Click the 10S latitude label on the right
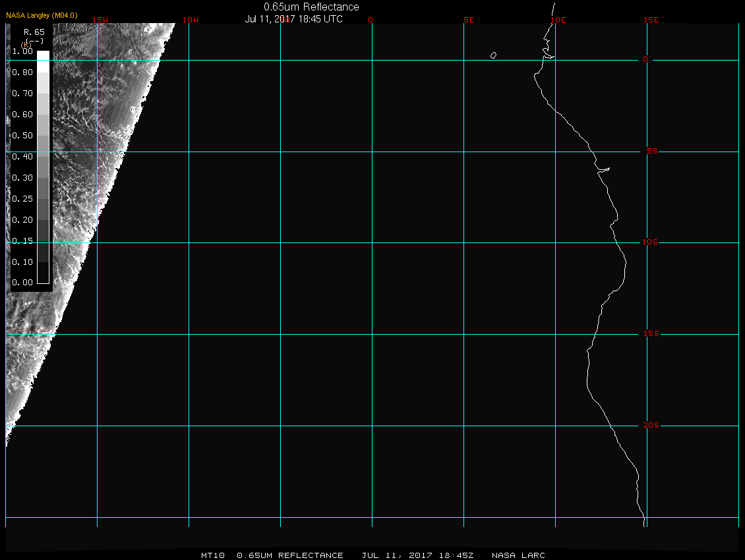745x560 pixels. pyautogui.click(x=650, y=242)
